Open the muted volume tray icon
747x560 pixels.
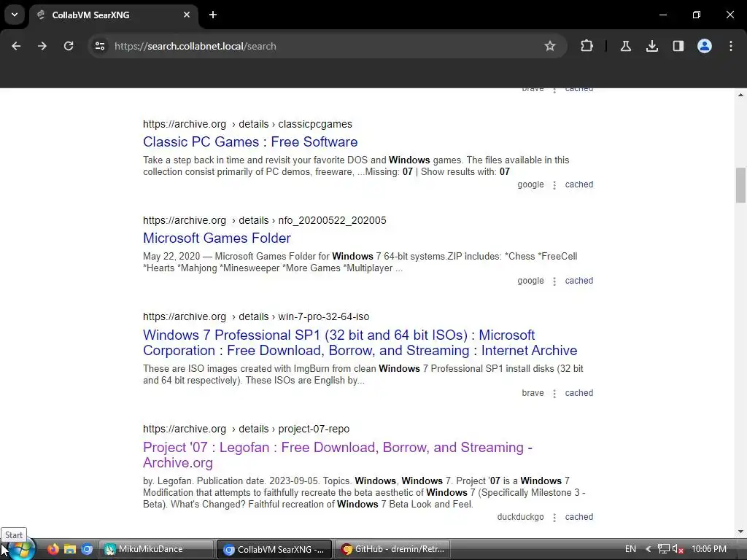coord(678,549)
